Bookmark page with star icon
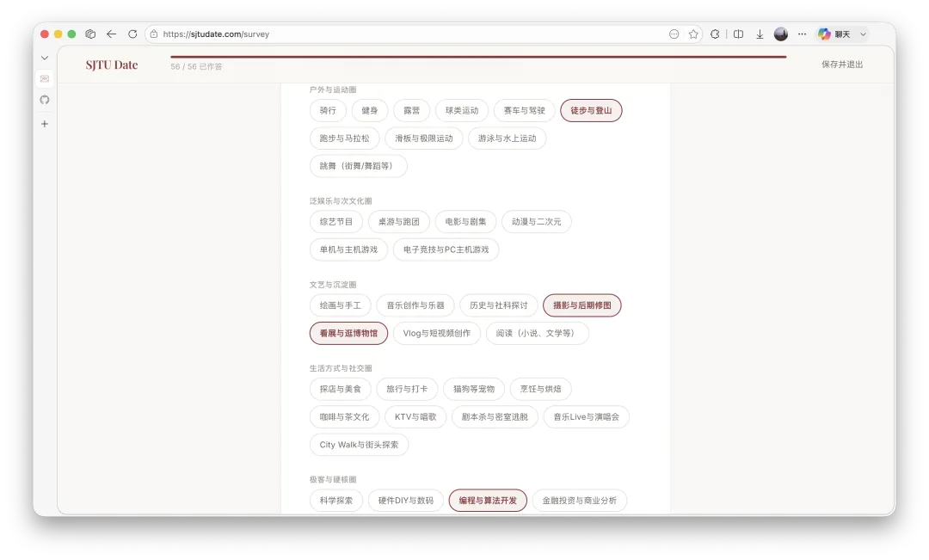The width and height of the screenshot is (929, 560). (693, 34)
